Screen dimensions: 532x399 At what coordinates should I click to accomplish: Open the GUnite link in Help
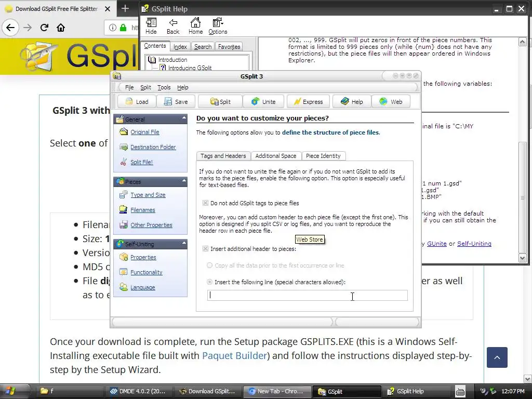pos(436,244)
